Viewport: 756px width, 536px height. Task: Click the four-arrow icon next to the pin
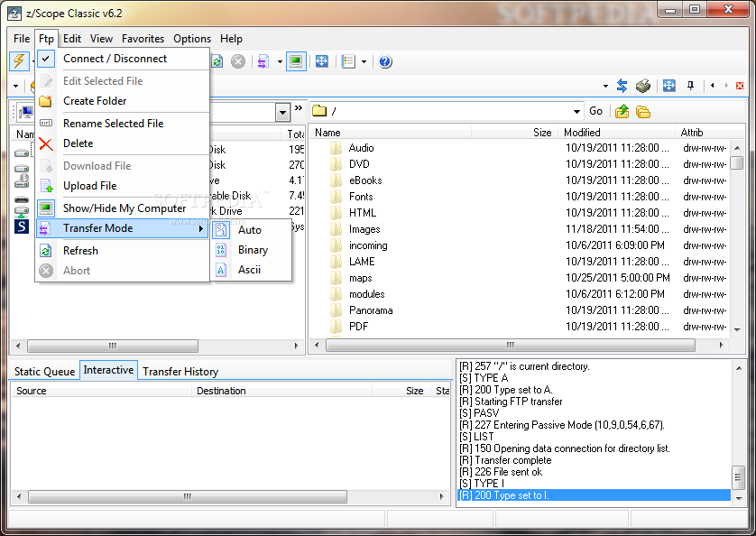[x=668, y=86]
